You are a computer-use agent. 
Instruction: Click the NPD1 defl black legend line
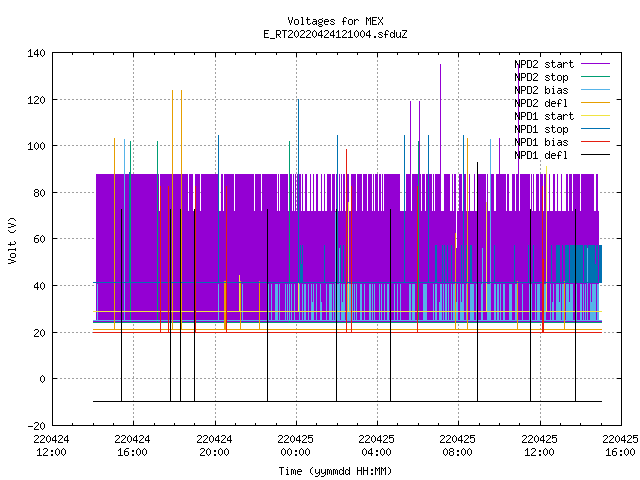point(595,155)
